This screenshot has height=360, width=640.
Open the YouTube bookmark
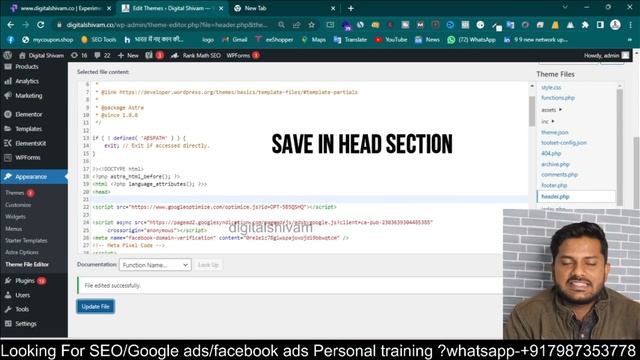tap(391, 40)
